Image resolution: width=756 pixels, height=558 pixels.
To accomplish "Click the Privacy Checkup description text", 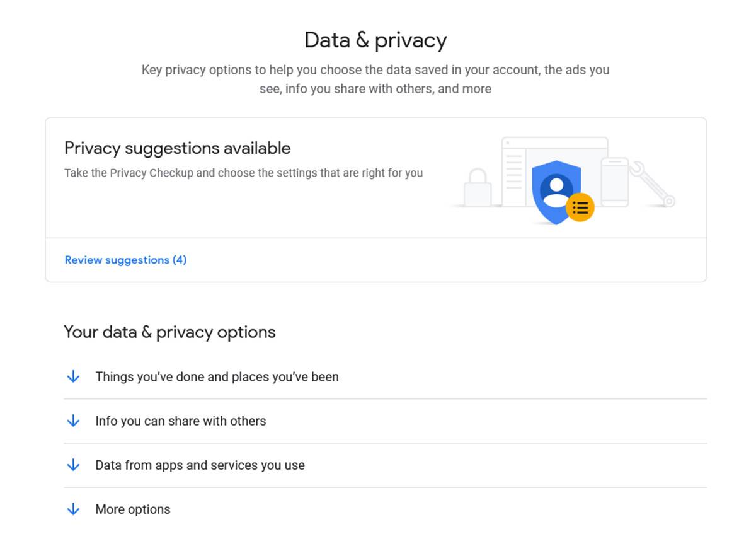I will click(243, 173).
